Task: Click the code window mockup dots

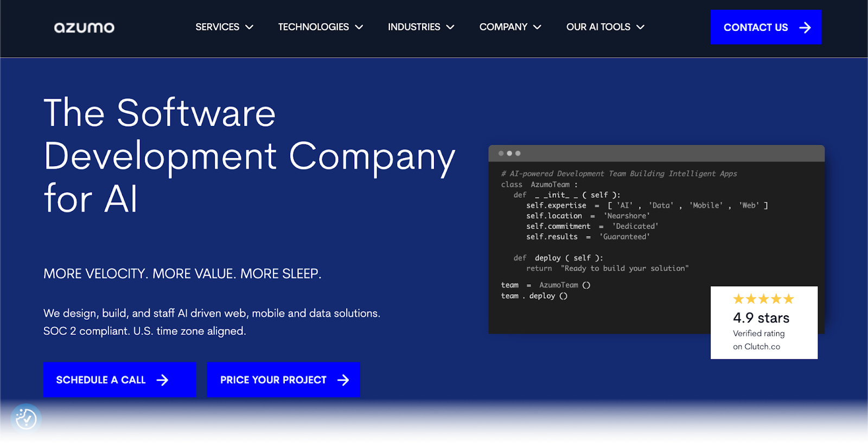Action: point(509,154)
